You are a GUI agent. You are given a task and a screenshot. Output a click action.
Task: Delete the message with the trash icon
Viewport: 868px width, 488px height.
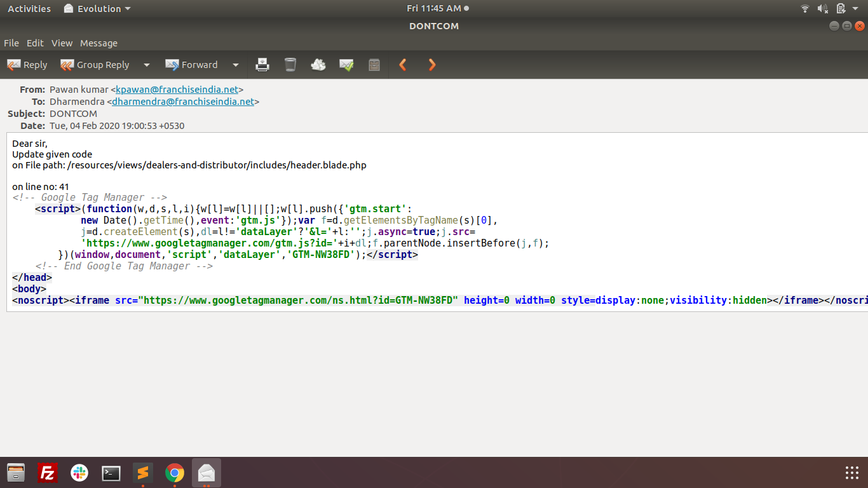290,65
